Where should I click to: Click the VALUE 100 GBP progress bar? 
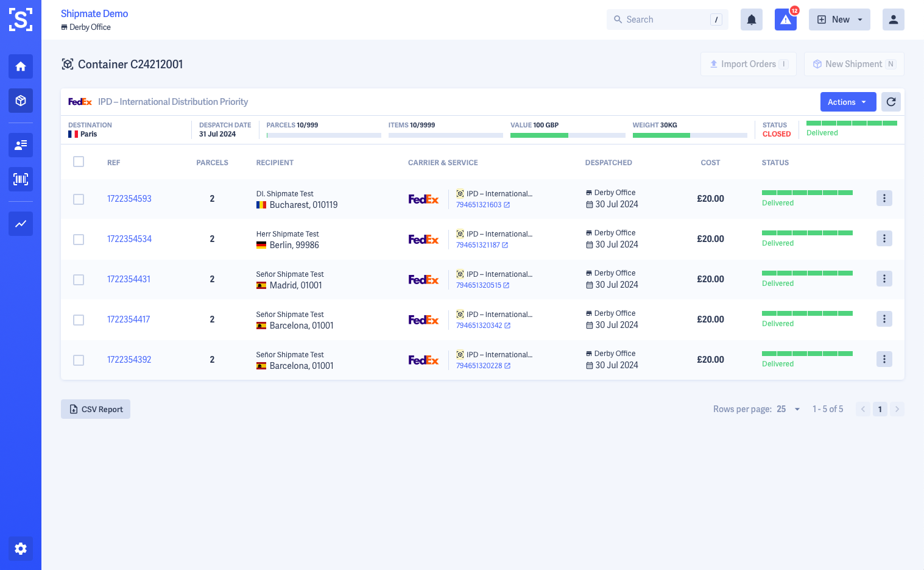[568, 135]
